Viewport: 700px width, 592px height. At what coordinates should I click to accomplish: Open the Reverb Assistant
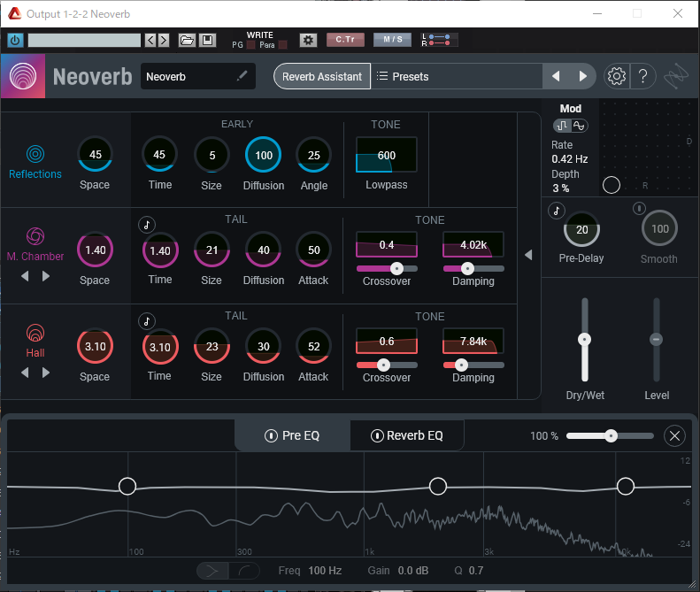coord(322,76)
